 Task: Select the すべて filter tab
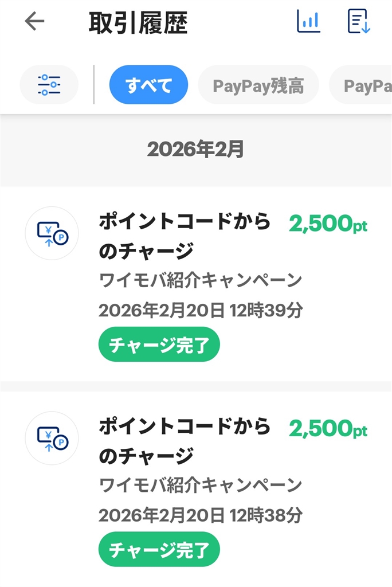click(x=148, y=85)
